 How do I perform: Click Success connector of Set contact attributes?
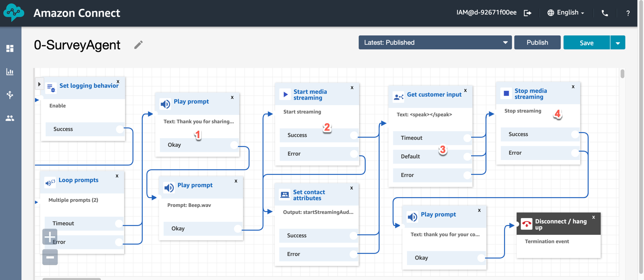[x=354, y=236]
